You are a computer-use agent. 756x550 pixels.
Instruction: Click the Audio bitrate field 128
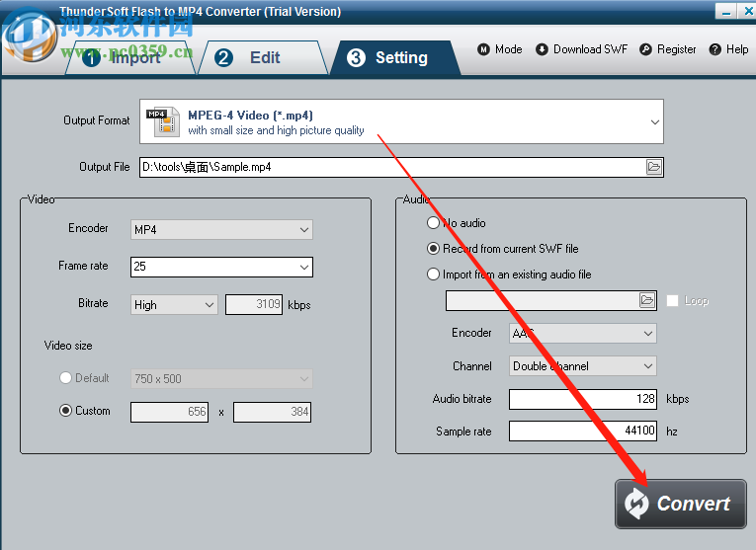coord(583,399)
